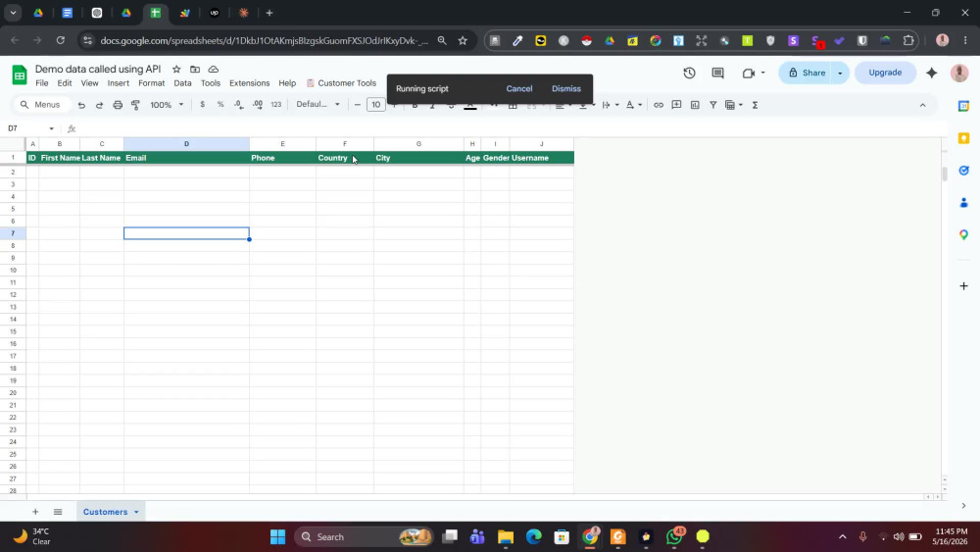This screenshot has width=980, height=552.
Task: Open the Customers sheet tab
Action: coord(105,512)
